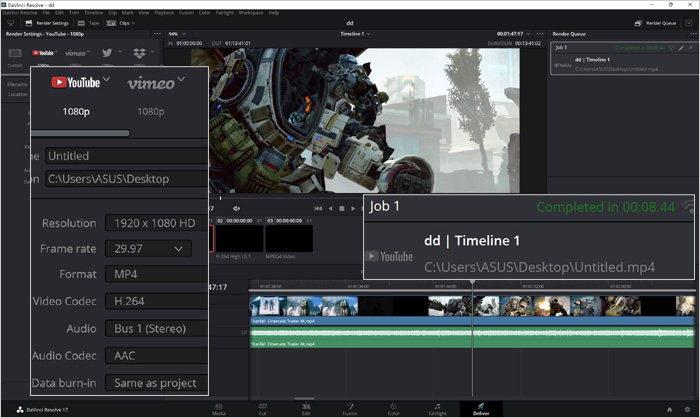The width and height of the screenshot is (700, 418).
Task: Edit Job 1 with the pencil icon
Action: click(681, 47)
